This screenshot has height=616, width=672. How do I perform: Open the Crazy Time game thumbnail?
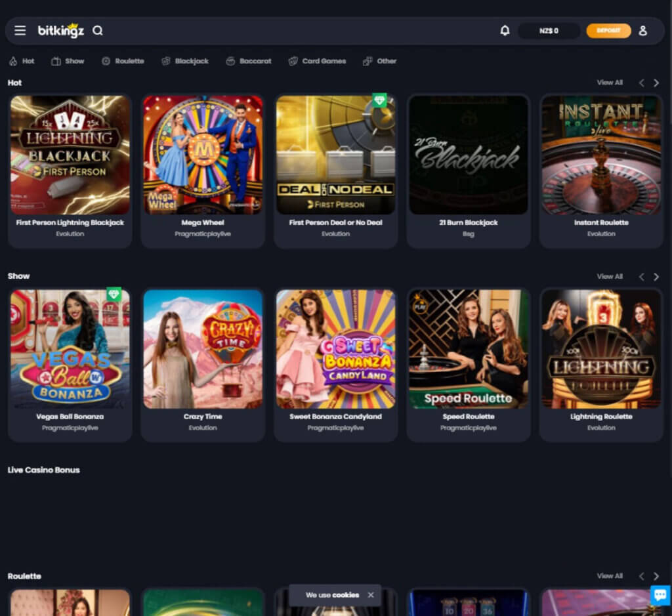click(x=203, y=349)
